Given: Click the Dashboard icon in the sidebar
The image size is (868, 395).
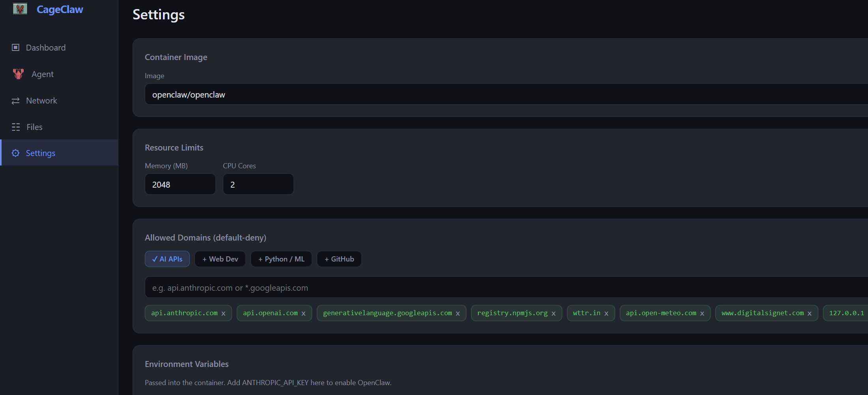Looking at the screenshot, I should (x=15, y=47).
